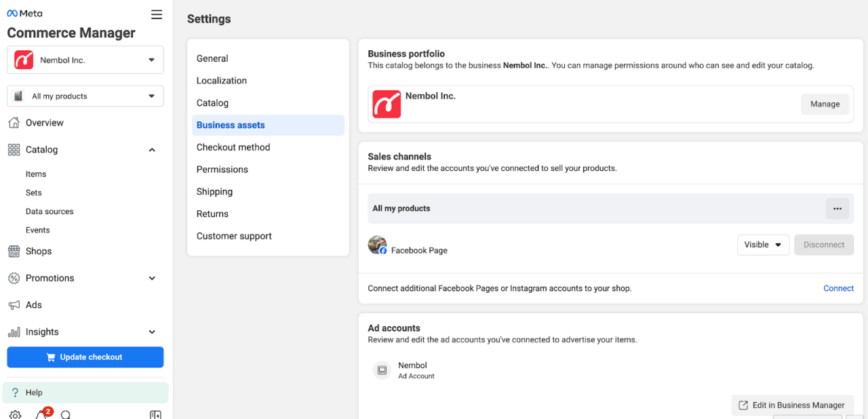Collapse the Catalog section

coord(152,149)
